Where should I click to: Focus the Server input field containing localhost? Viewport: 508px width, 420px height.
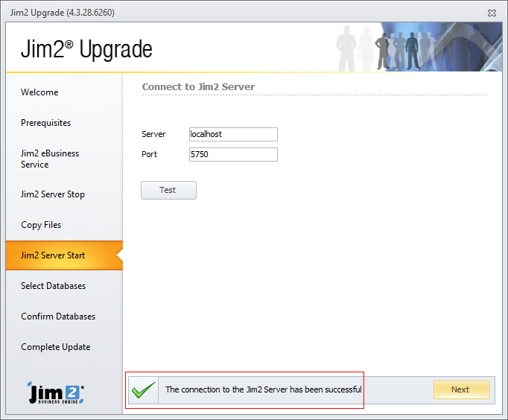pos(233,134)
